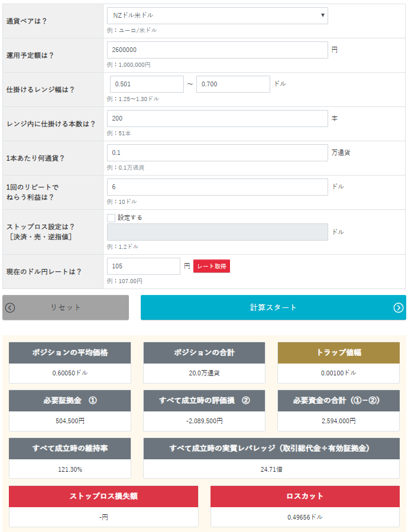Select the NZドル米ドル currency pair combo box
The height and width of the screenshot is (532, 408).
[217, 15]
